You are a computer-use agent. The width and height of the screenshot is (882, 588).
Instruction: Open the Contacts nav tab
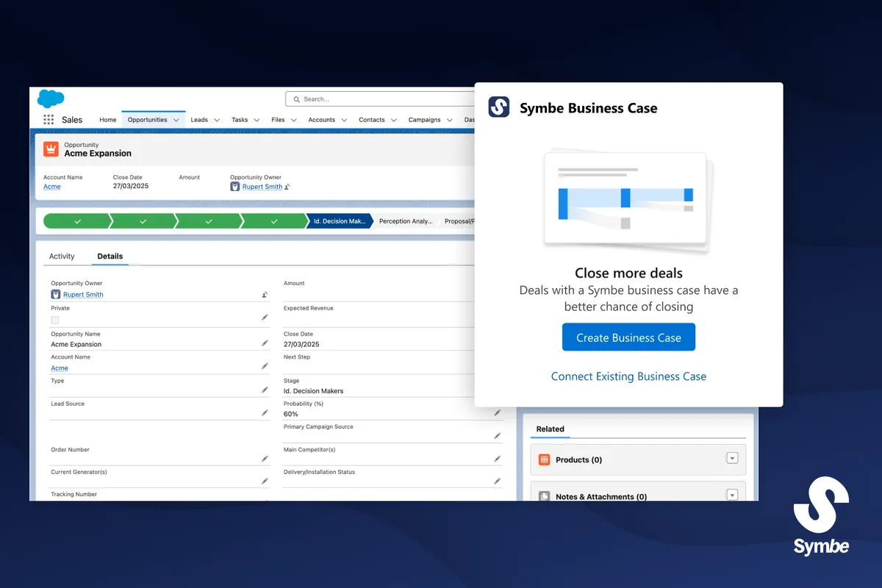372,120
